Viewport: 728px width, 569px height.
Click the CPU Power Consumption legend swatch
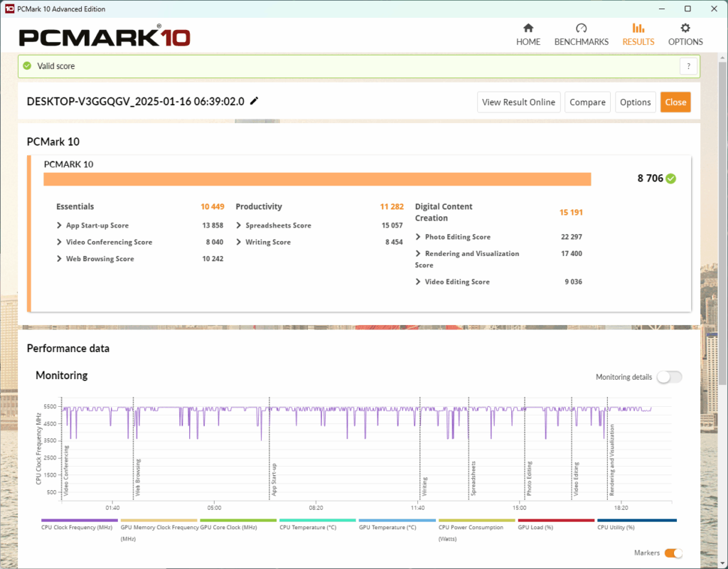pyautogui.click(x=477, y=520)
